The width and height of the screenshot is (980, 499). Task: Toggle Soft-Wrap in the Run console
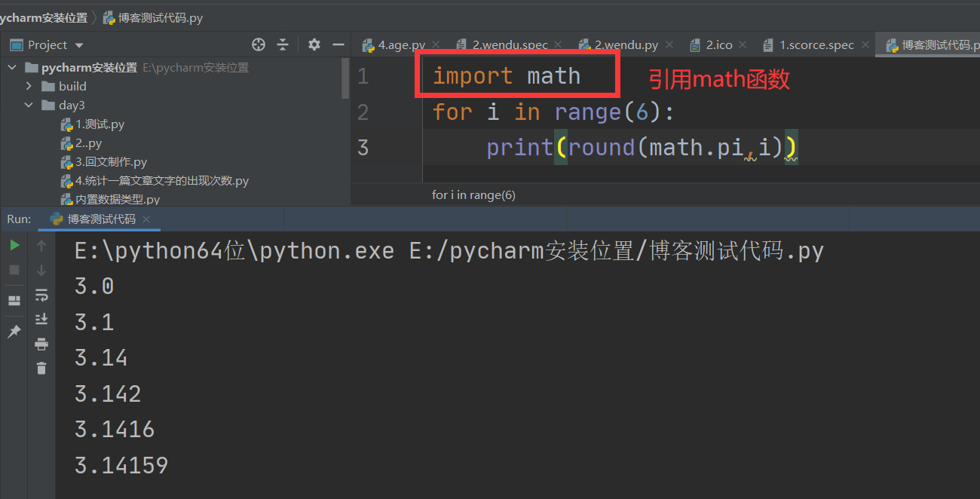[x=41, y=295]
